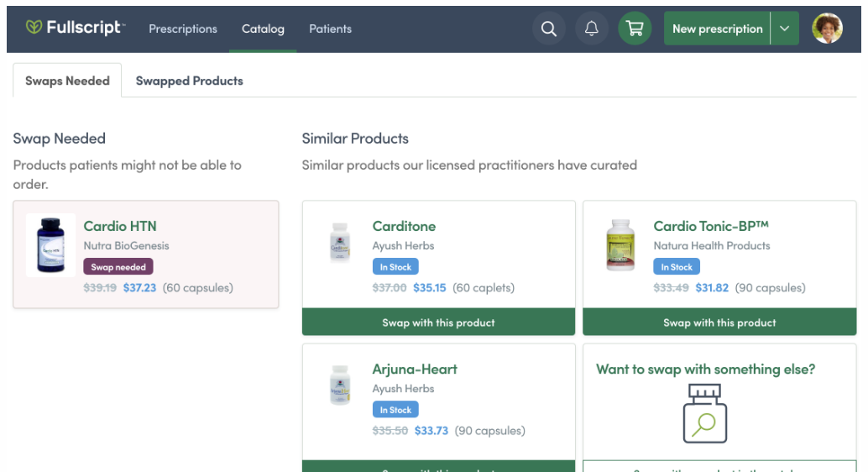
Task: Switch to Swapped Products tab
Action: click(190, 81)
